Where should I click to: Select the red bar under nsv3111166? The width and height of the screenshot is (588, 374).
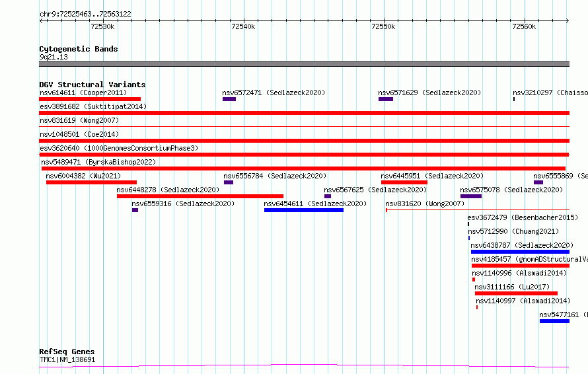point(516,293)
